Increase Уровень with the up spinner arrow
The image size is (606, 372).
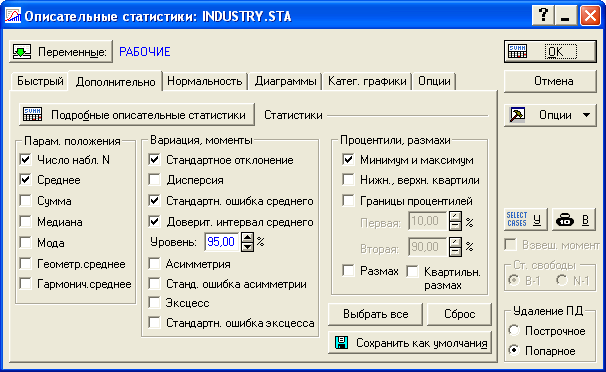pyautogui.click(x=247, y=237)
